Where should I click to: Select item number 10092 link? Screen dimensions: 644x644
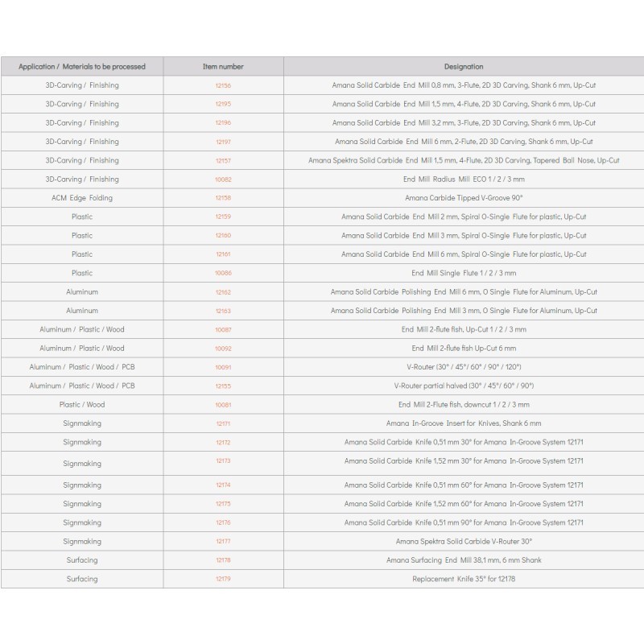click(x=223, y=349)
